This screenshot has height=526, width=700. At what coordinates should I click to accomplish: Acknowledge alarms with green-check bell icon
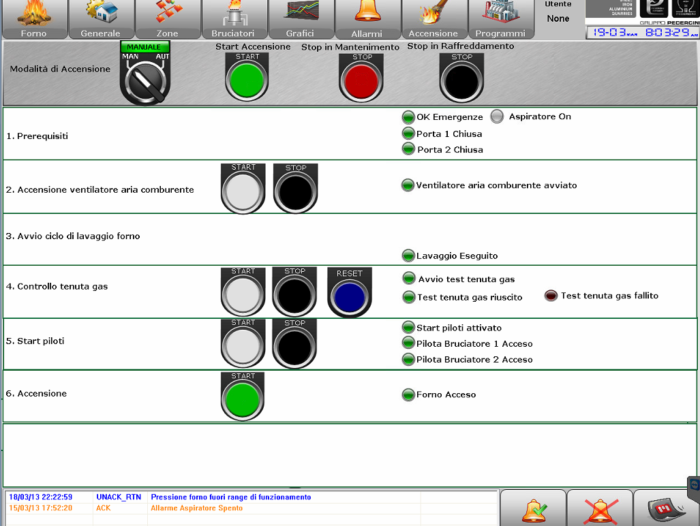point(535,508)
